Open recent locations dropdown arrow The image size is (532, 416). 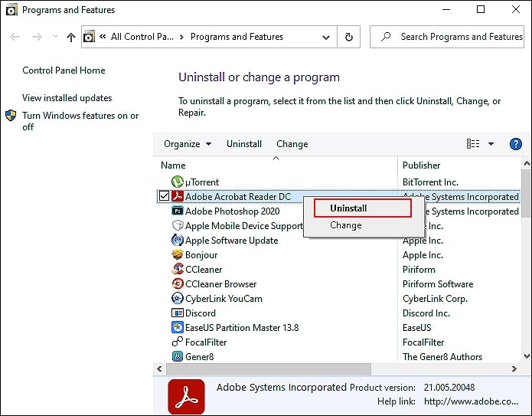55,36
